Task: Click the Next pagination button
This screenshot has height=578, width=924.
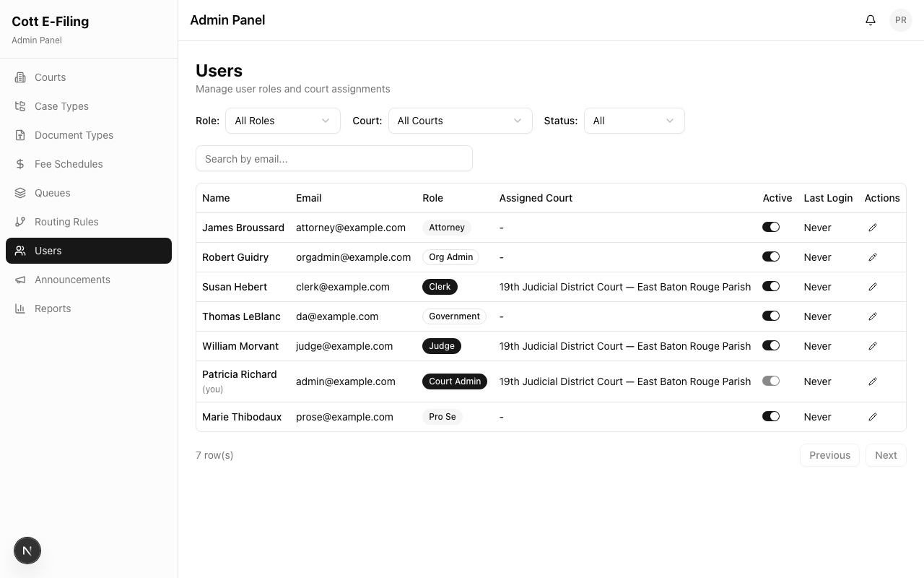Action: coord(886,455)
